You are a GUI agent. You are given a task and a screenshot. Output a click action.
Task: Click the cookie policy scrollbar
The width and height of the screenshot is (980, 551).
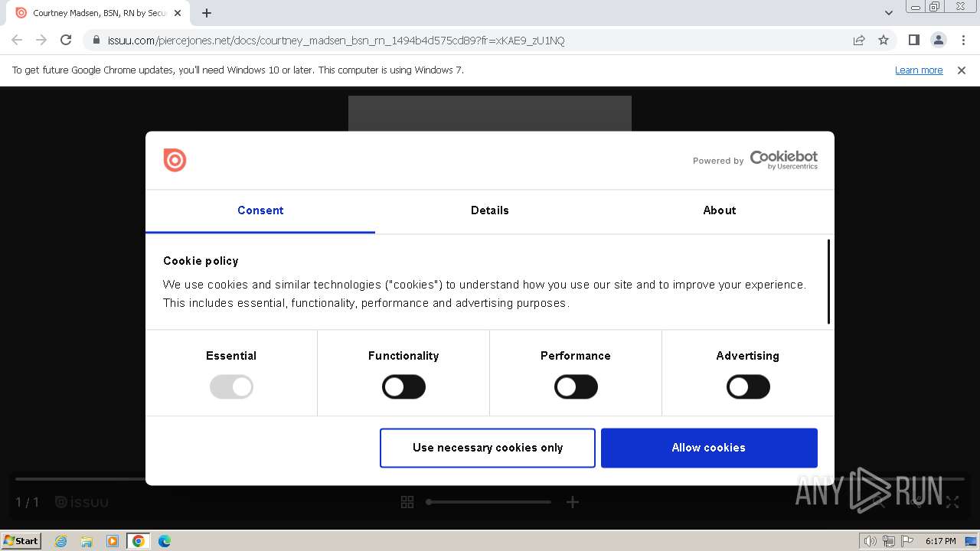828,282
